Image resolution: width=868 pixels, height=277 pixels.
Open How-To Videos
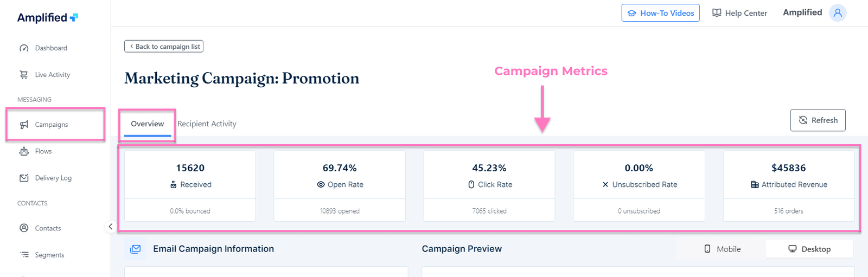tap(660, 13)
